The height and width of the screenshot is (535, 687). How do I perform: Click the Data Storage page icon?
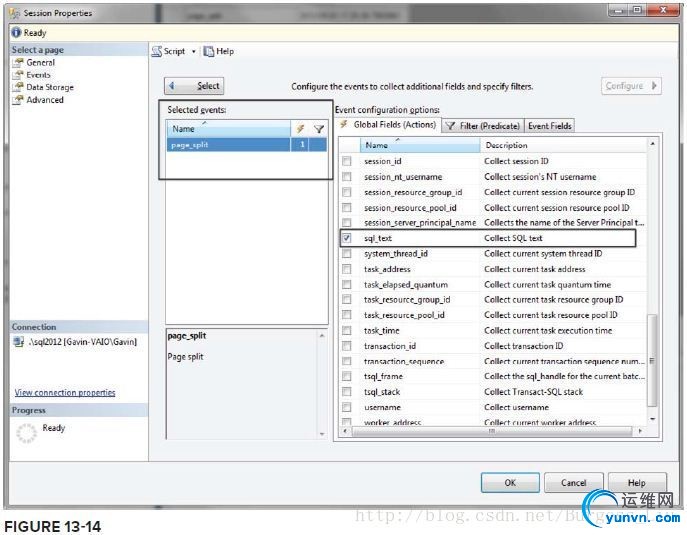pyautogui.click(x=18, y=87)
